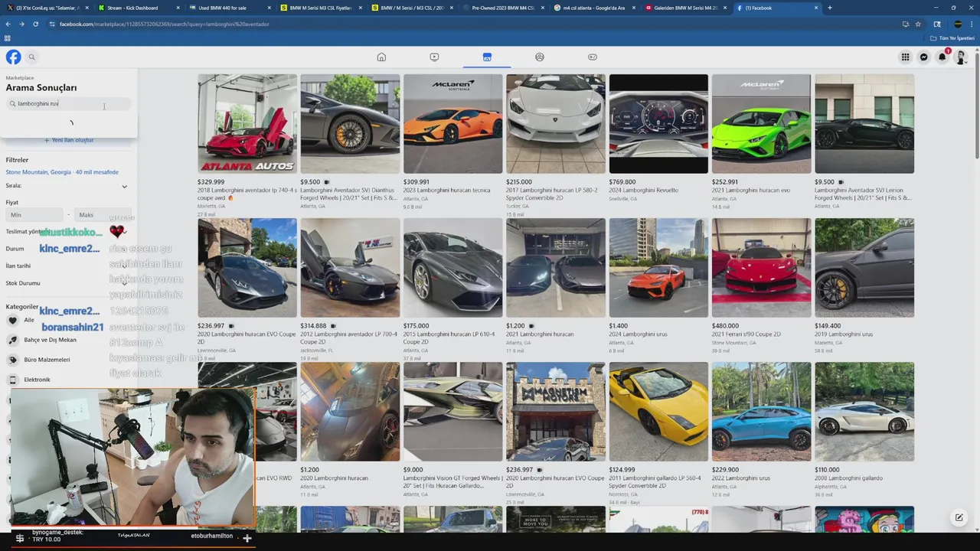Switch to the X'te CoinLeş tab
This screenshot has width=980, height=551.
tap(46, 8)
